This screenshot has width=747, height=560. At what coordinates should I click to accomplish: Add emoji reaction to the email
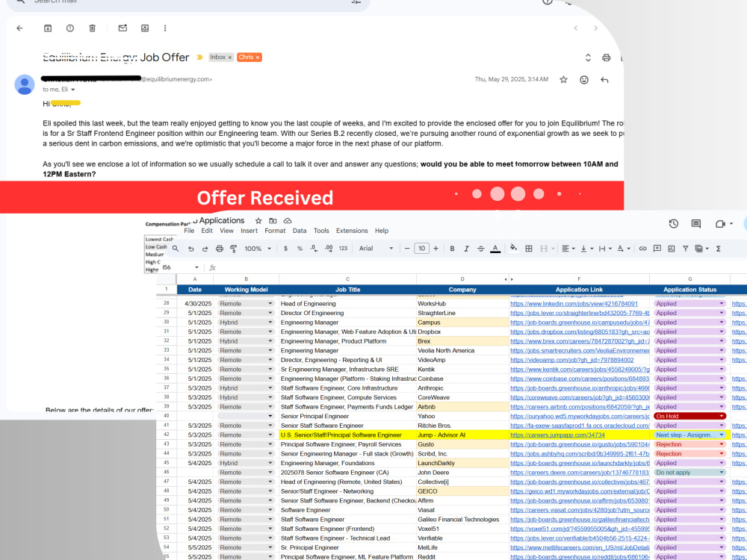(x=584, y=80)
